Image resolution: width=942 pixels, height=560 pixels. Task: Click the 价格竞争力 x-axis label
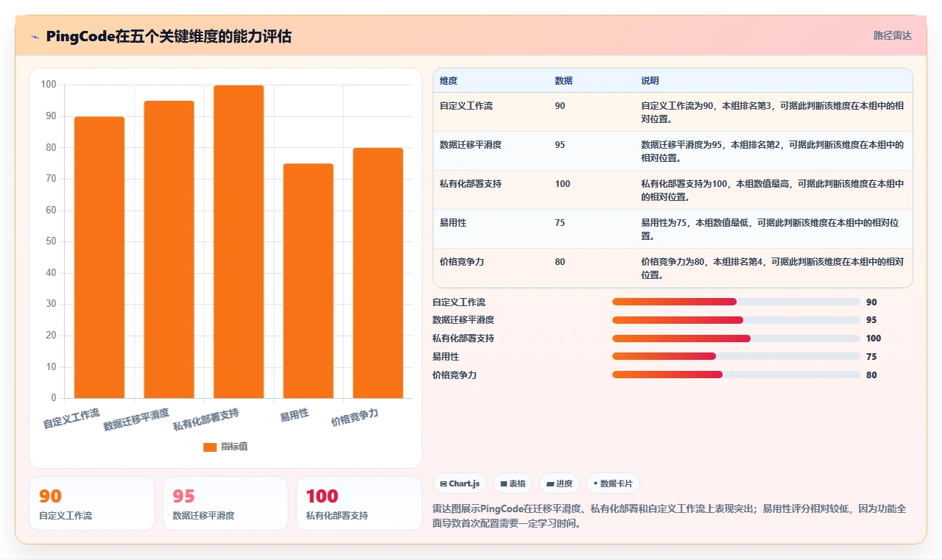click(x=355, y=417)
